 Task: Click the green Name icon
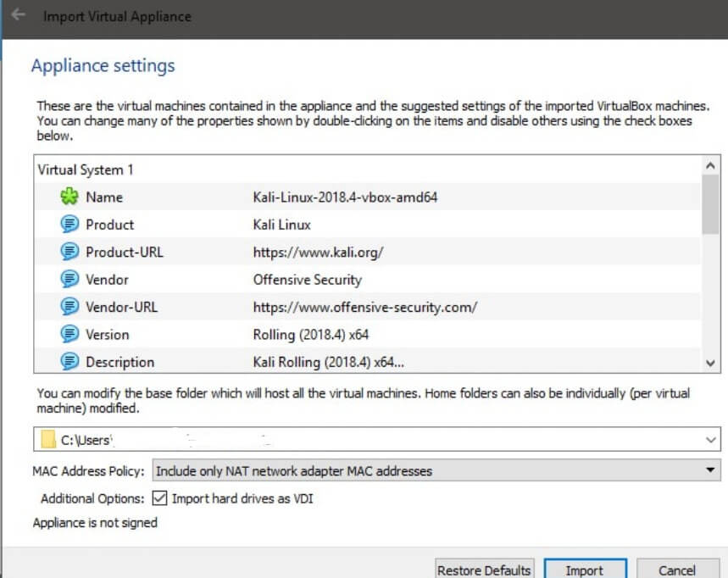(69, 197)
